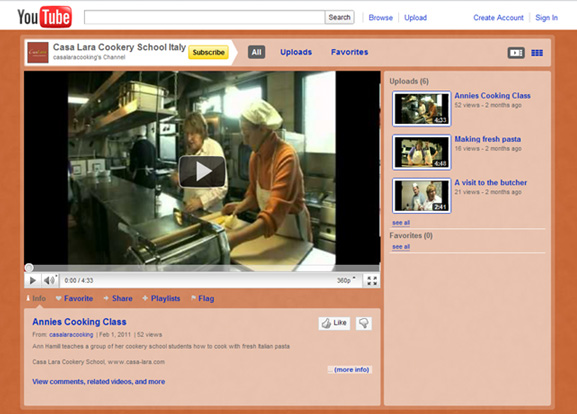Open the Share tab
This screenshot has height=414, width=577.
(118, 298)
